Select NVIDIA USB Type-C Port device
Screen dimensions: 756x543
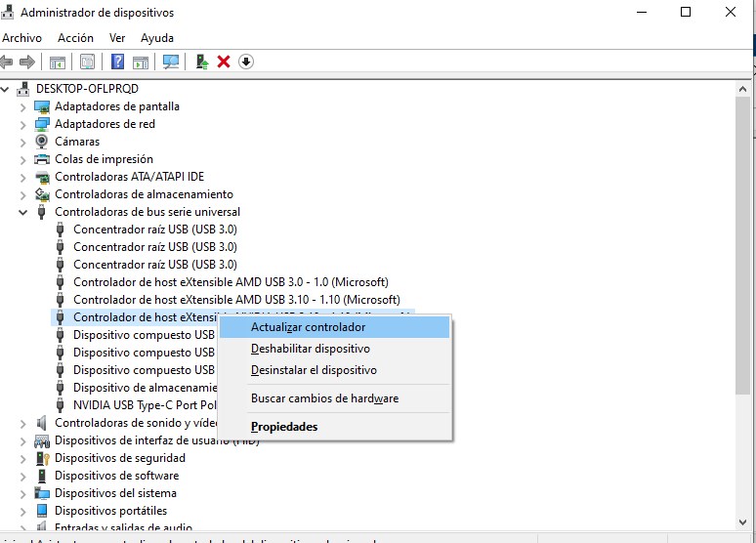point(146,405)
